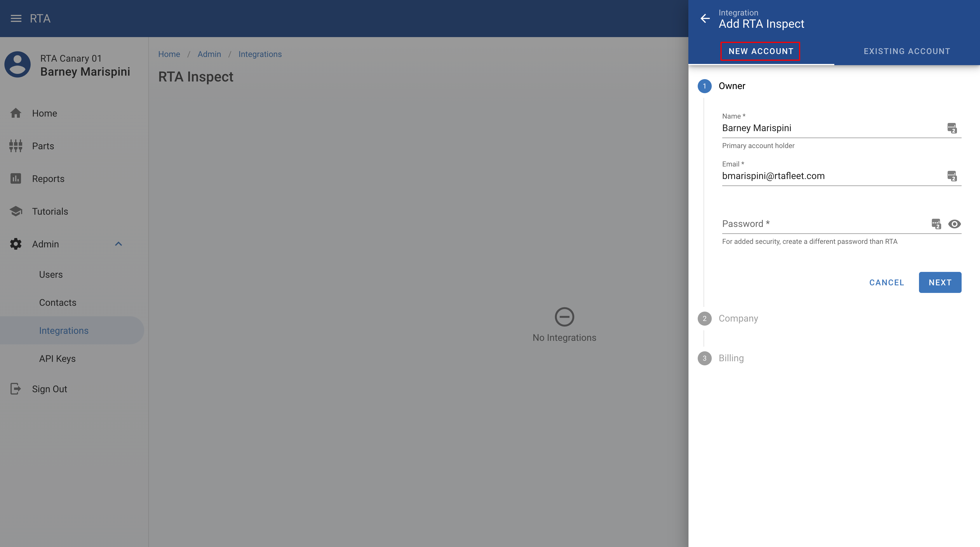Click the Sign Out icon
980x547 pixels.
point(15,389)
